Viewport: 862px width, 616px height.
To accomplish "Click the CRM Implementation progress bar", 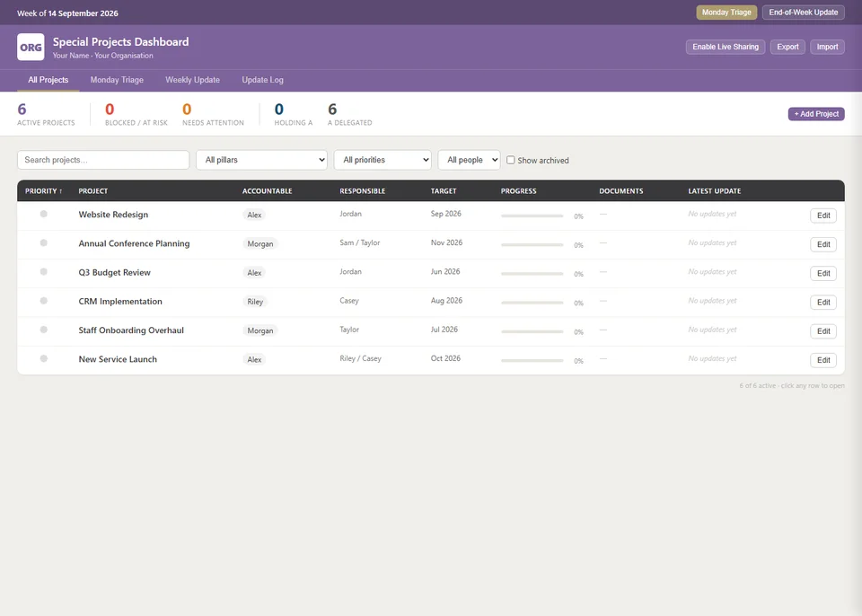I will pyautogui.click(x=532, y=303).
